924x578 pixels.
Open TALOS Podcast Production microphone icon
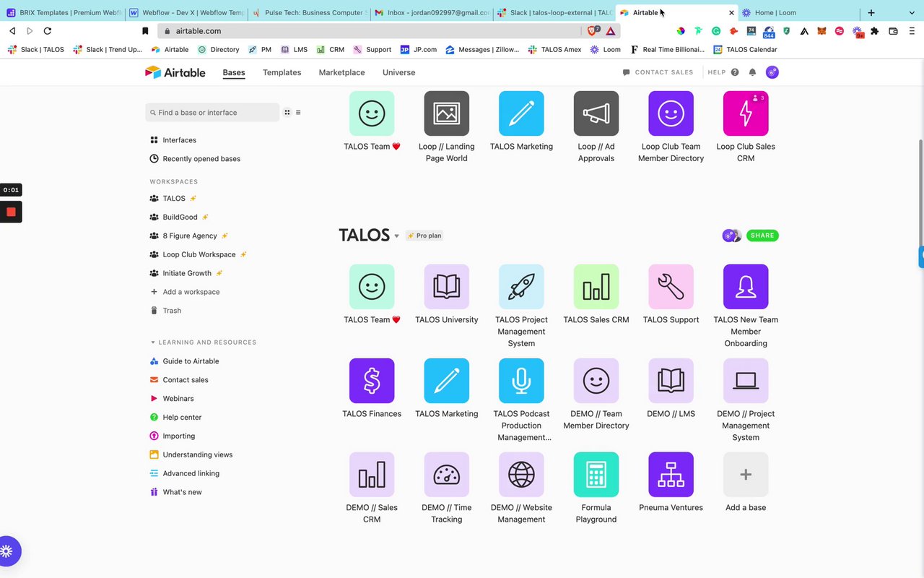(x=521, y=381)
